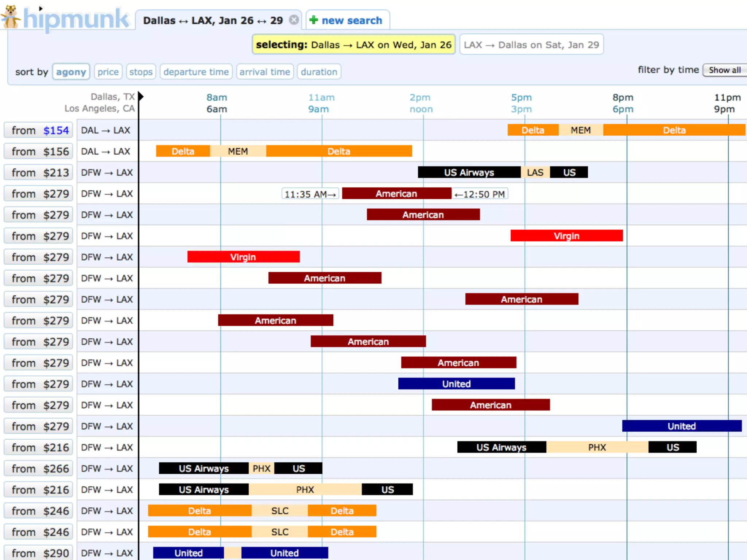Sort flights by price

(x=108, y=72)
